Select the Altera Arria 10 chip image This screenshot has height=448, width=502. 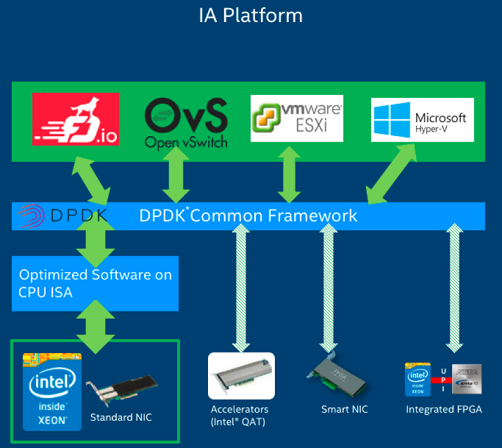[x=467, y=379]
